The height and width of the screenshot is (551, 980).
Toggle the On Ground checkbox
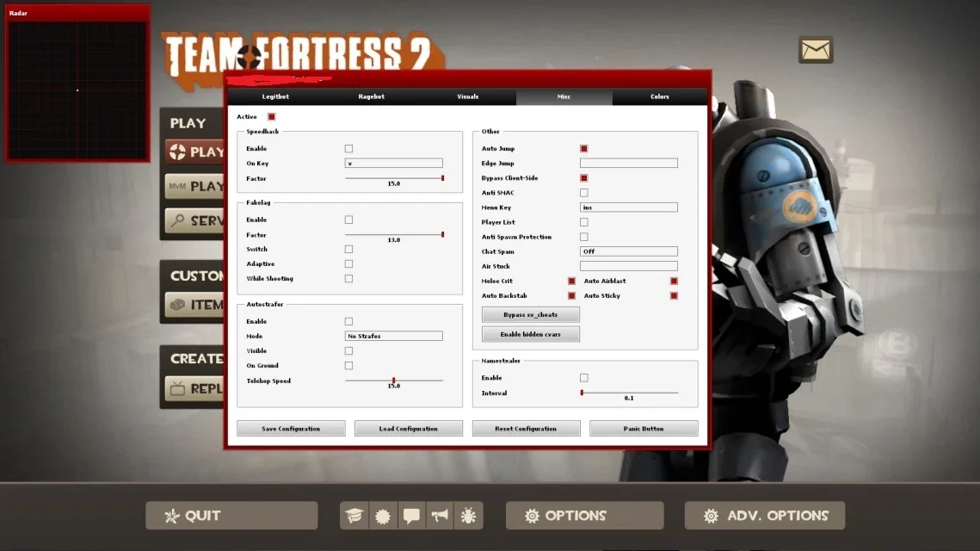point(348,365)
